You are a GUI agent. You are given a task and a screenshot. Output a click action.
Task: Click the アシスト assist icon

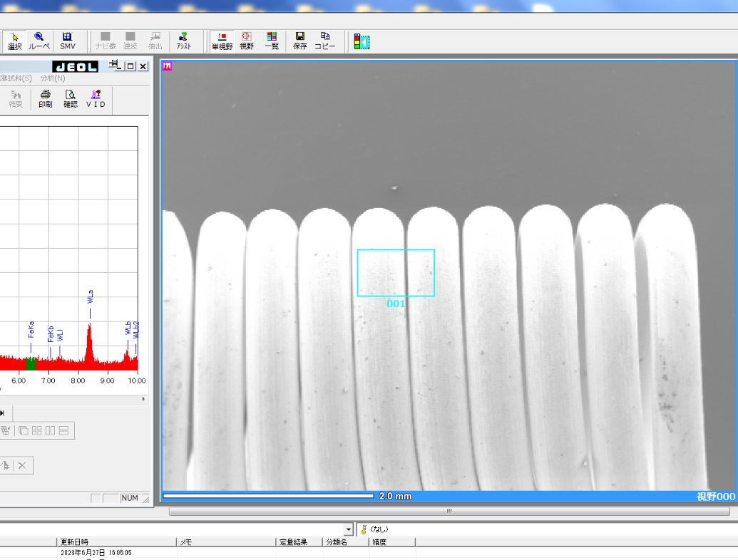tap(183, 41)
